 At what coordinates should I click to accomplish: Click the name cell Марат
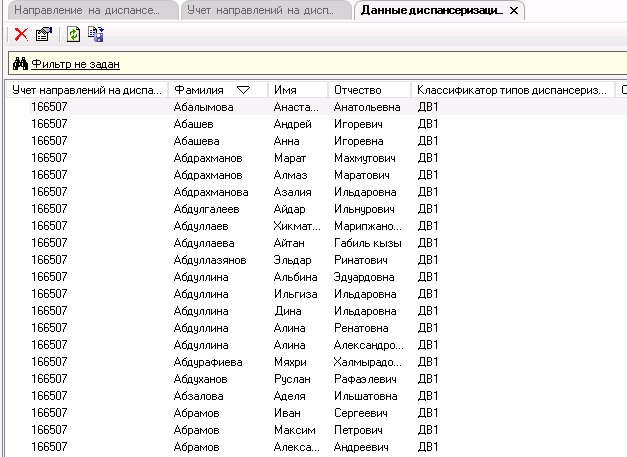coord(290,158)
